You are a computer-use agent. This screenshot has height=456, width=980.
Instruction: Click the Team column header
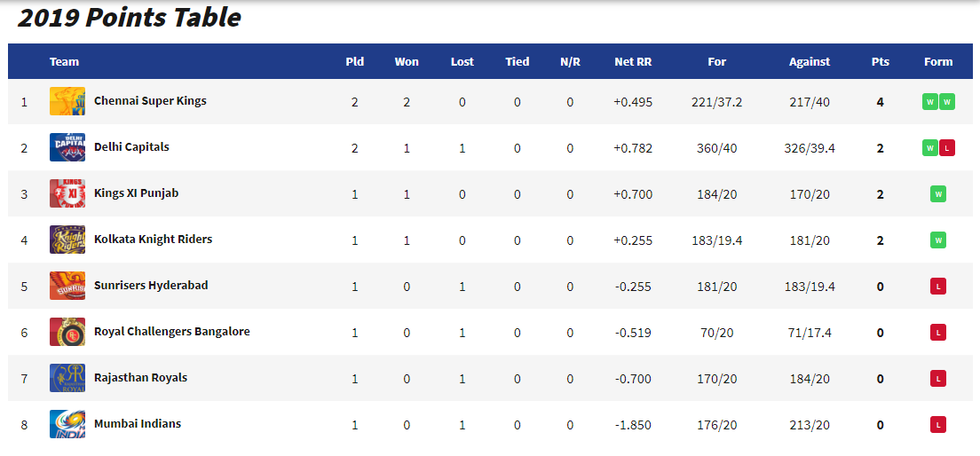[64, 62]
